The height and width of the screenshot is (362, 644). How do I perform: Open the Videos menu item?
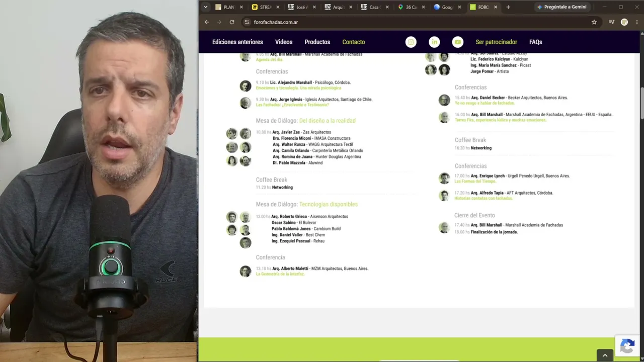click(284, 42)
